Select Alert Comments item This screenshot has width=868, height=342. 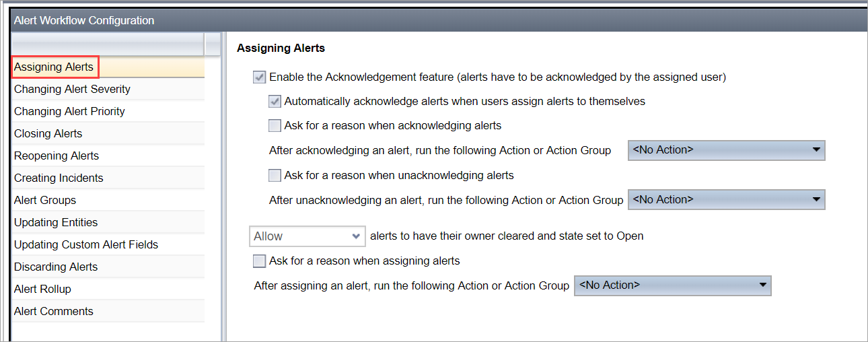click(x=108, y=311)
